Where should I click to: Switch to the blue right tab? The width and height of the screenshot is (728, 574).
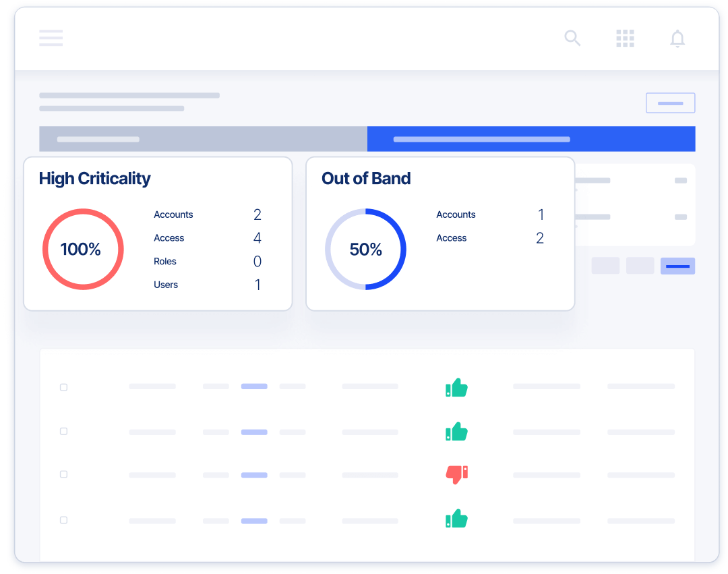530,139
